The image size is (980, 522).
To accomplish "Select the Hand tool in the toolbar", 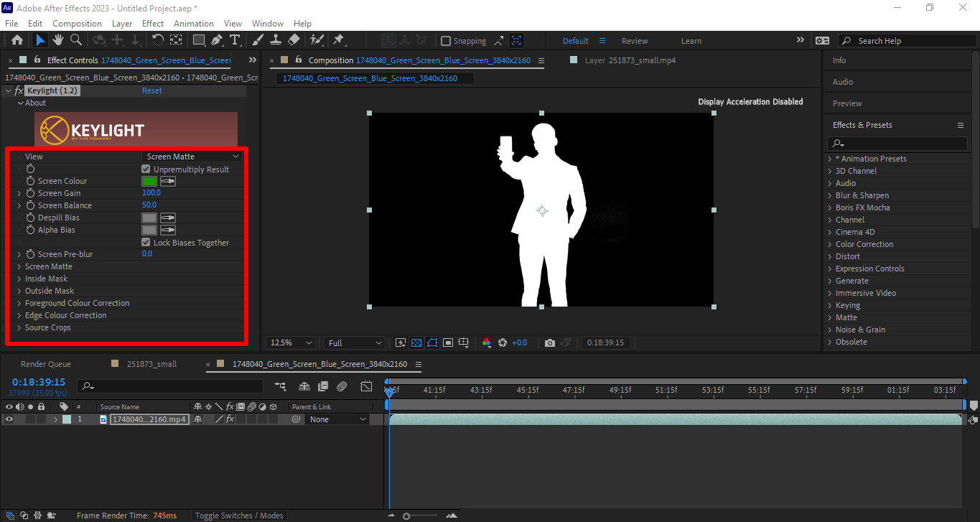I will pos(57,40).
